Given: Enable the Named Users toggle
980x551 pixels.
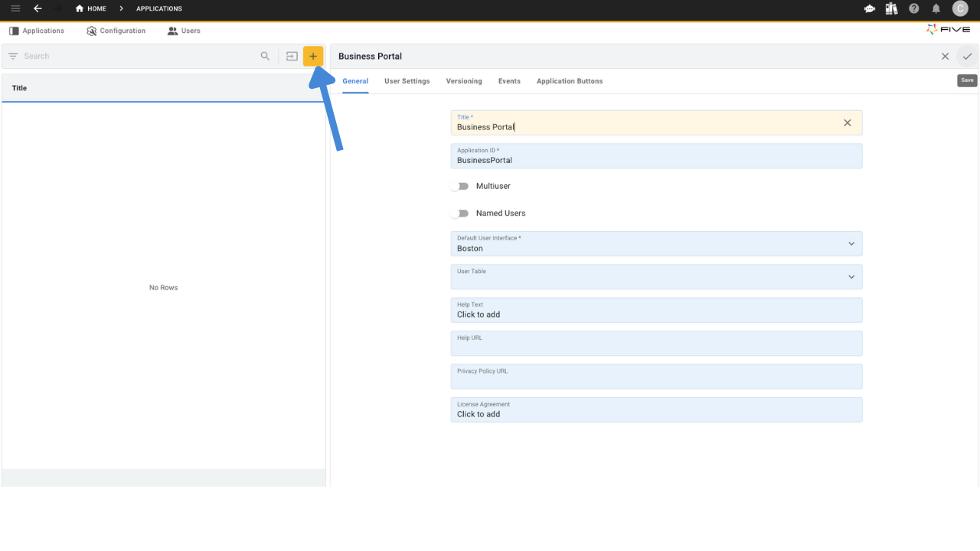Looking at the screenshot, I should (461, 213).
